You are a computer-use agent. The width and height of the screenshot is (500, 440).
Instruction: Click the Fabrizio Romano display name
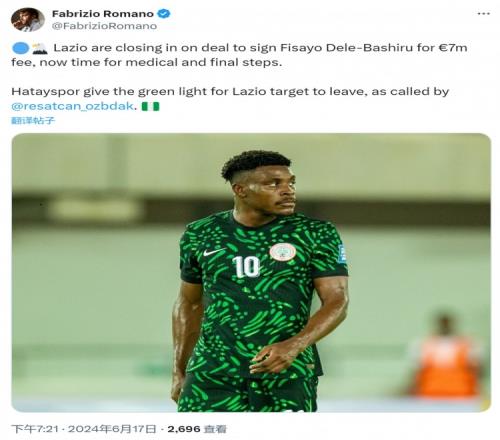pos(103,14)
